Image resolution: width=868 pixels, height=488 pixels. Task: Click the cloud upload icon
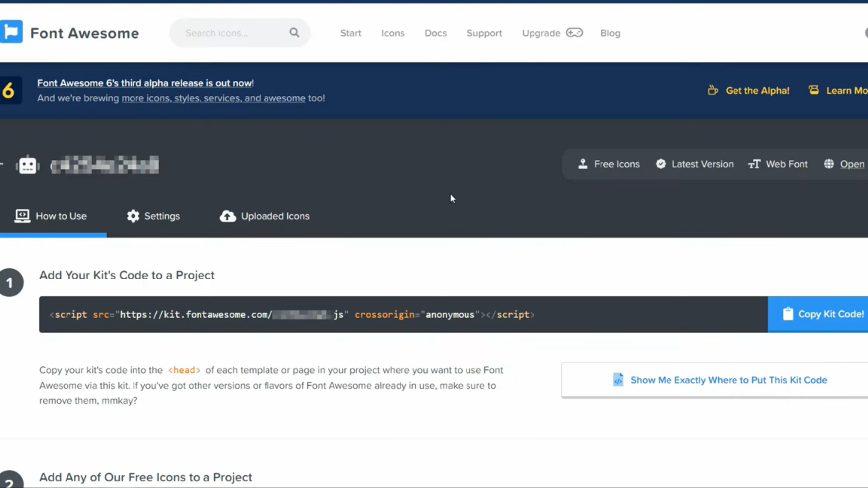click(228, 216)
